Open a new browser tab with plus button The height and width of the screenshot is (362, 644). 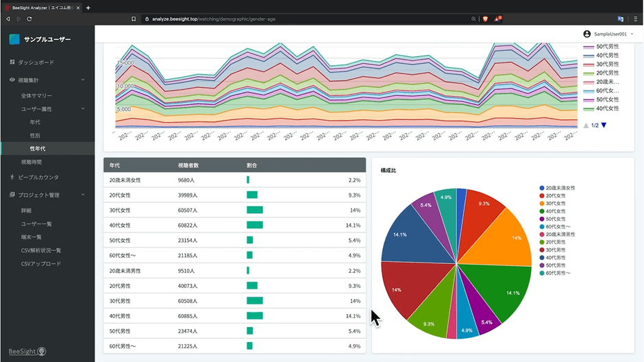click(x=88, y=8)
